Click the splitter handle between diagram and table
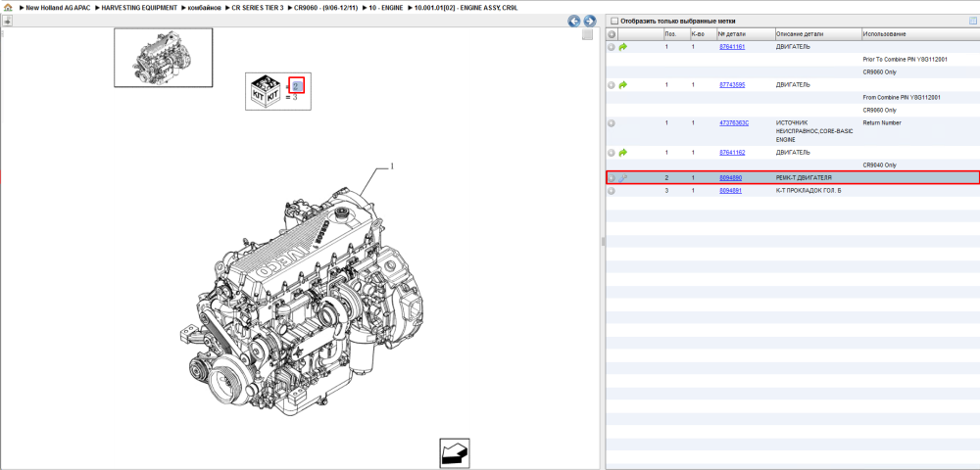This screenshot has height=470, width=980. [603, 241]
